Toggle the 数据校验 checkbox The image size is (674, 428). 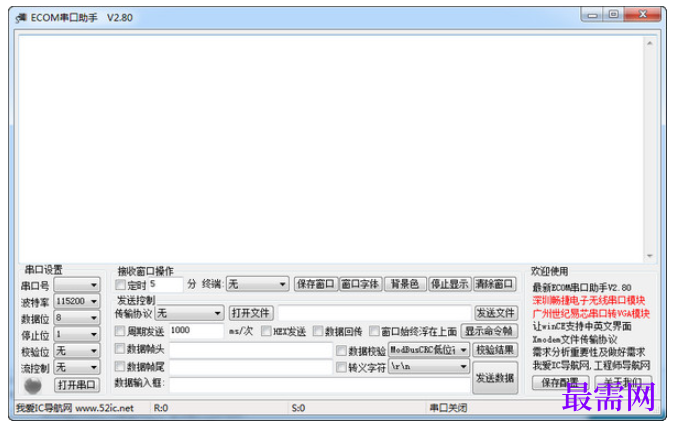[x=341, y=351]
